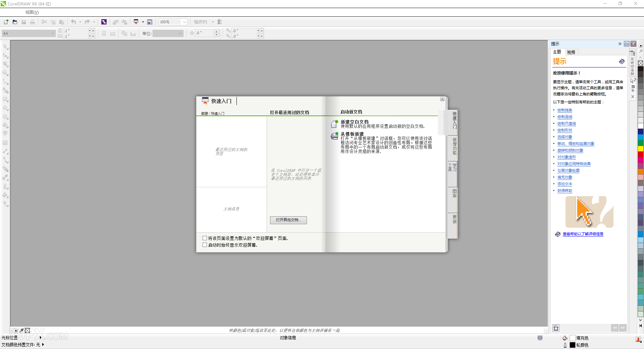Expand the Hints panel double-chevron arrow
Viewport: 644px width, 349px height.
click(x=620, y=44)
